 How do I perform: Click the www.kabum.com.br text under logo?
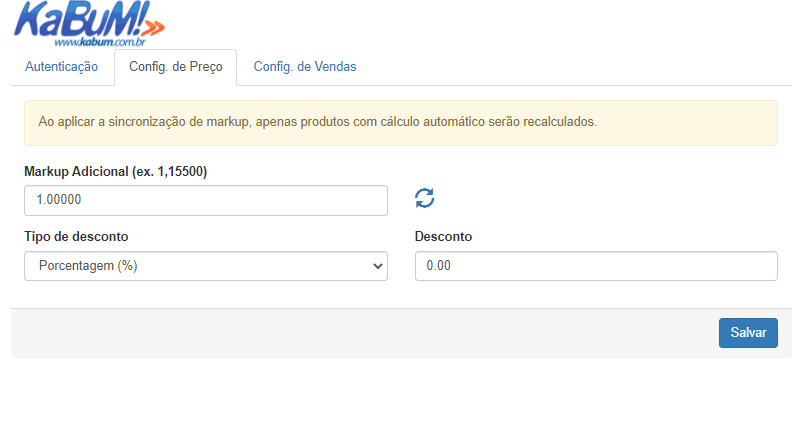coord(100,42)
